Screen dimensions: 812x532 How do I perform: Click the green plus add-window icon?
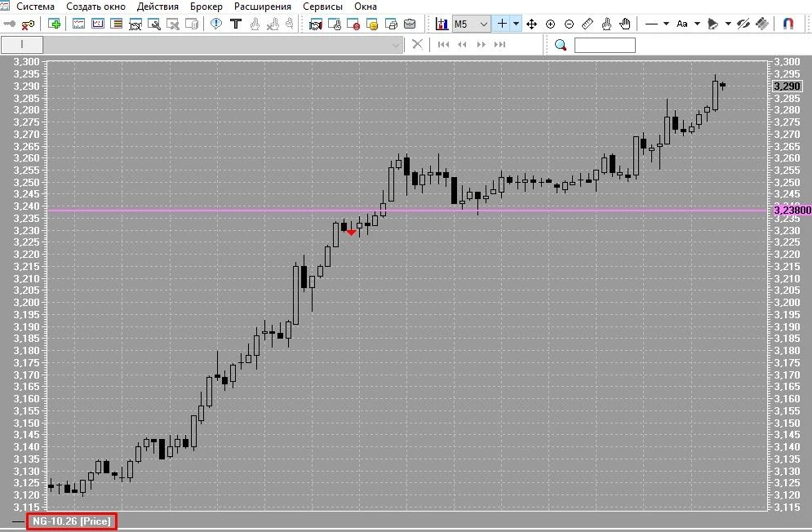[x=54, y=24]
